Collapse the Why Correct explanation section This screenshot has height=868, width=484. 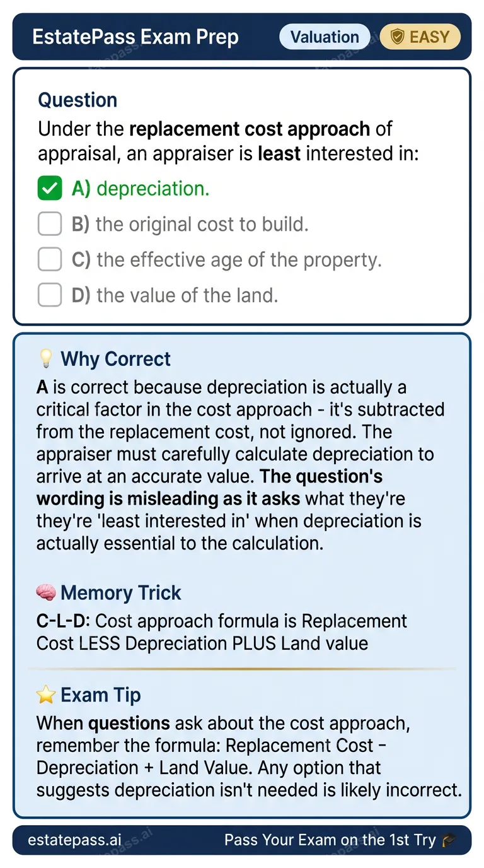[x=115, y=358]
